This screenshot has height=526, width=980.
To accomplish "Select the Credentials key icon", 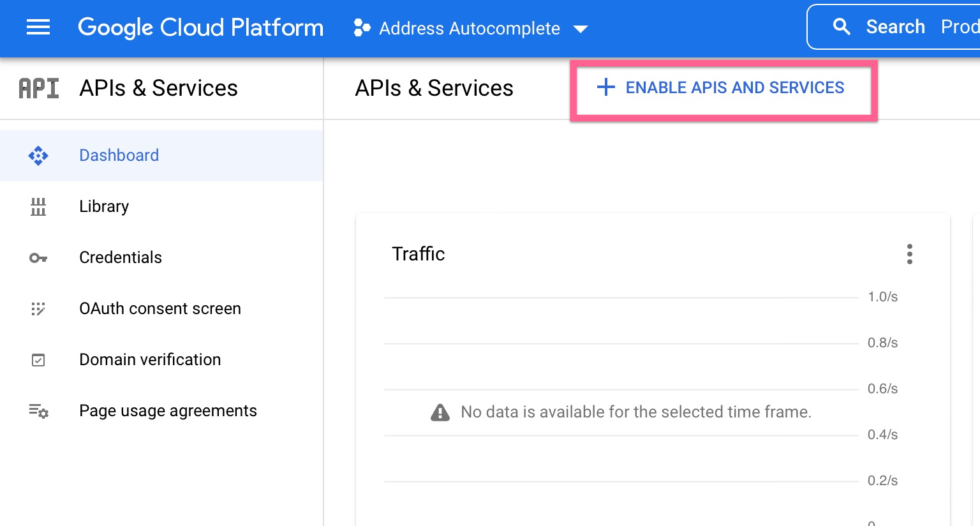I will (38, 257).
